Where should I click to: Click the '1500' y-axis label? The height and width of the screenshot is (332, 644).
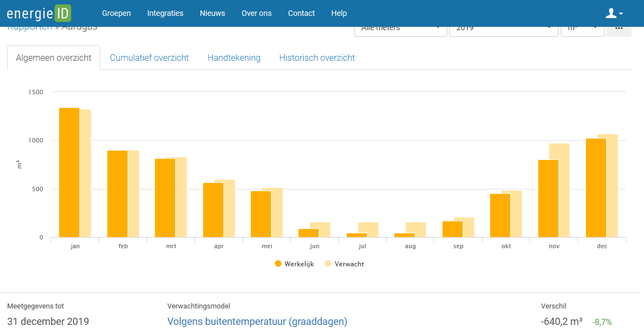36,92
